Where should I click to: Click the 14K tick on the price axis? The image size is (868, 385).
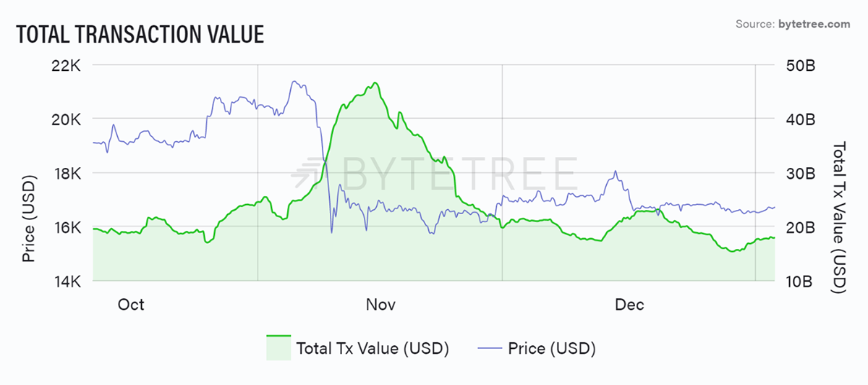click(x=67, y=282)
